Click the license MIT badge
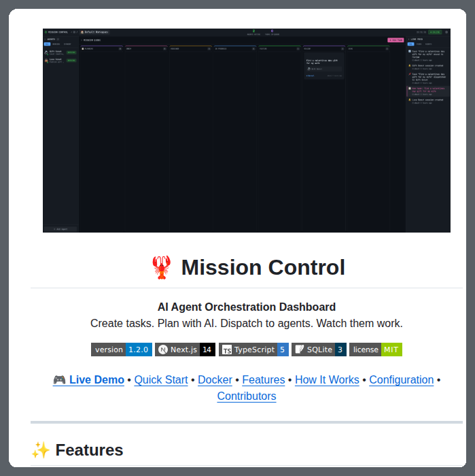 click(x=376, y=350)
